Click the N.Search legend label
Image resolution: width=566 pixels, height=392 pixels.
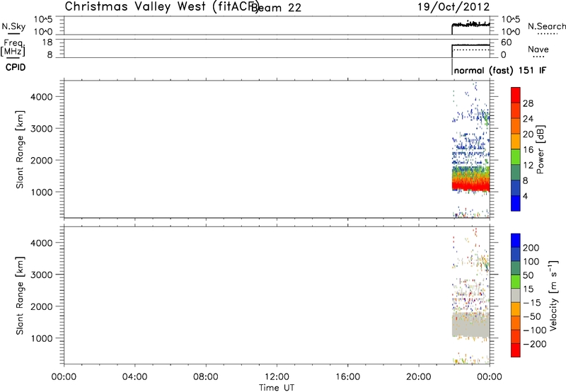[x=546, y=26]
